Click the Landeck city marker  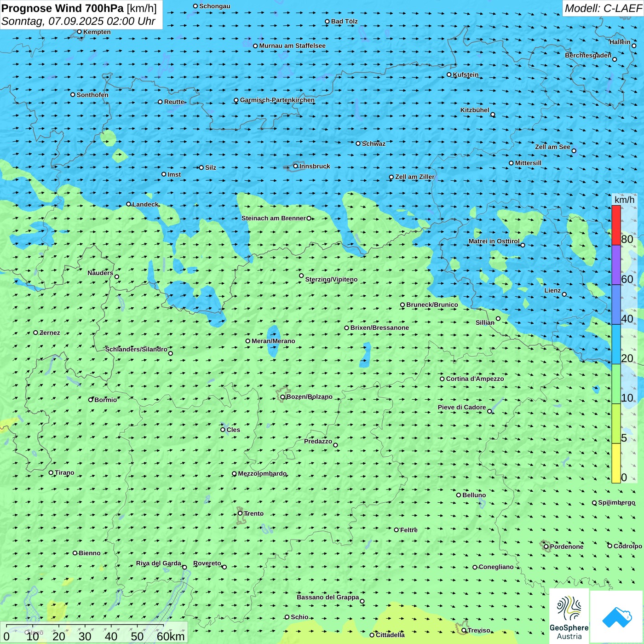128,204
